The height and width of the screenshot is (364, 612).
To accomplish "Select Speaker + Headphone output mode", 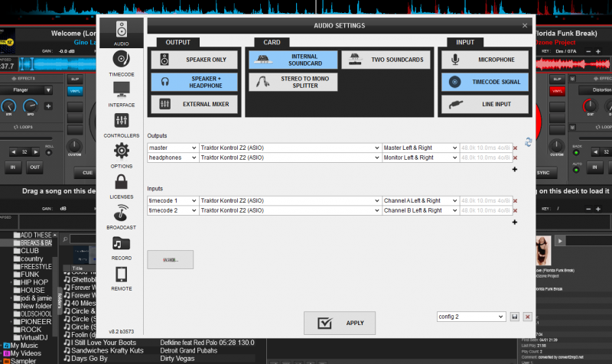I will coord(194,82).
